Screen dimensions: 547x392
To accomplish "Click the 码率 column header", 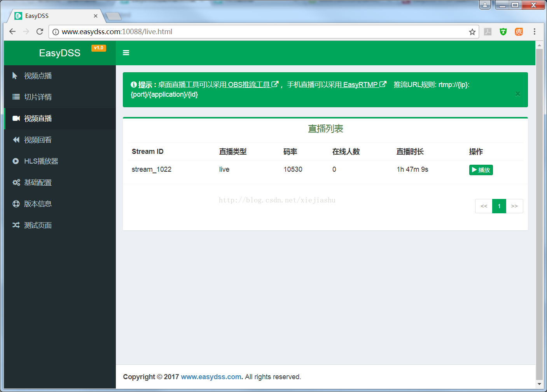I will (290, 152).
